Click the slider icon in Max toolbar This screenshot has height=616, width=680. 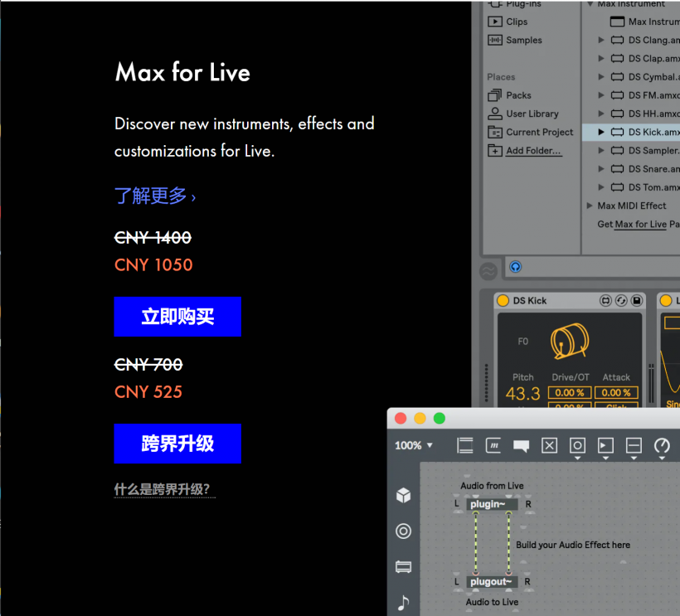634,445
